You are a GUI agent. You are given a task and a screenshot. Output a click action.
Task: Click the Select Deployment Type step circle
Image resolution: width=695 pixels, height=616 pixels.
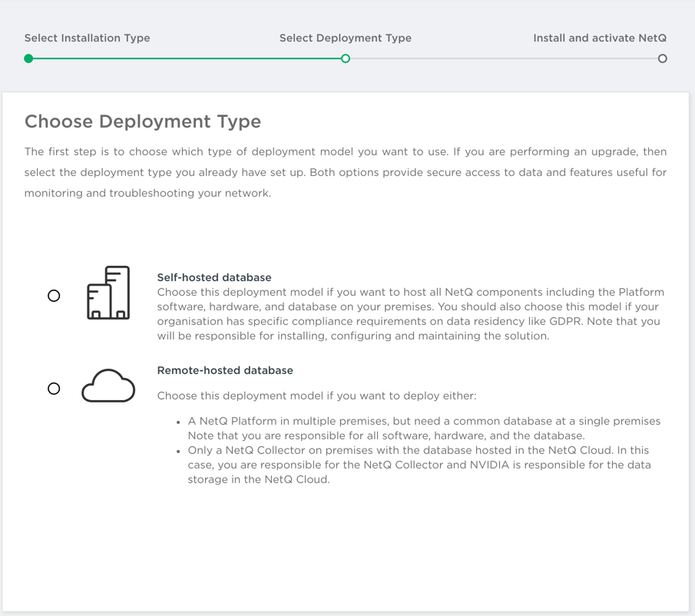click(346, 58)
